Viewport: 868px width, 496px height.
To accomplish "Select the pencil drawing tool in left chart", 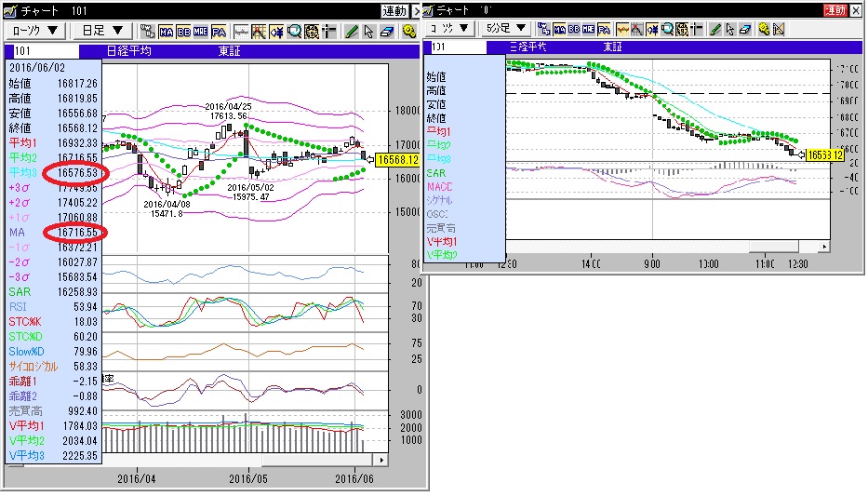I will 351,32.
